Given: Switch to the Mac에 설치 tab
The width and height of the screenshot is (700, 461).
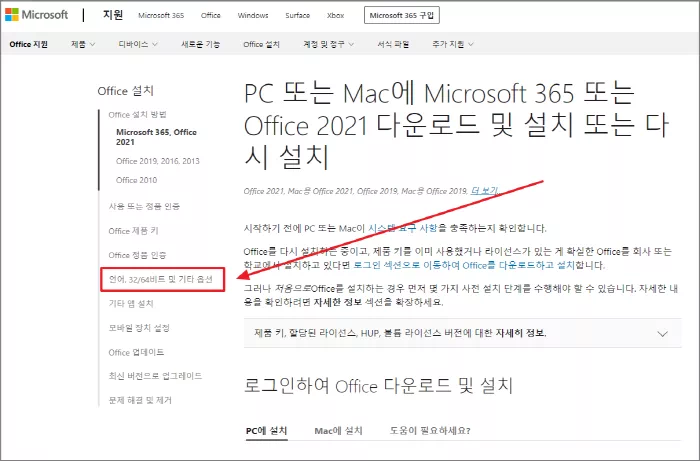Looking at the screenshot, I should (338, 431).
